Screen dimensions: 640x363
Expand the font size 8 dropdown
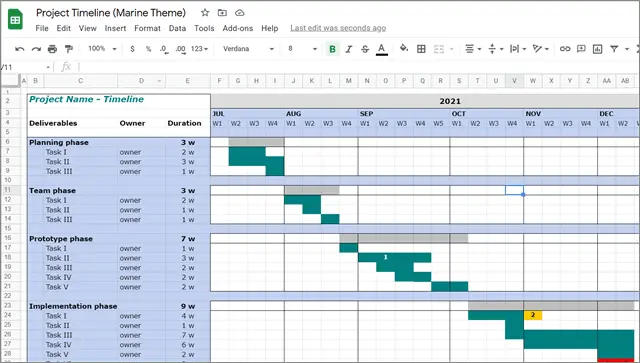pos(302,49)
